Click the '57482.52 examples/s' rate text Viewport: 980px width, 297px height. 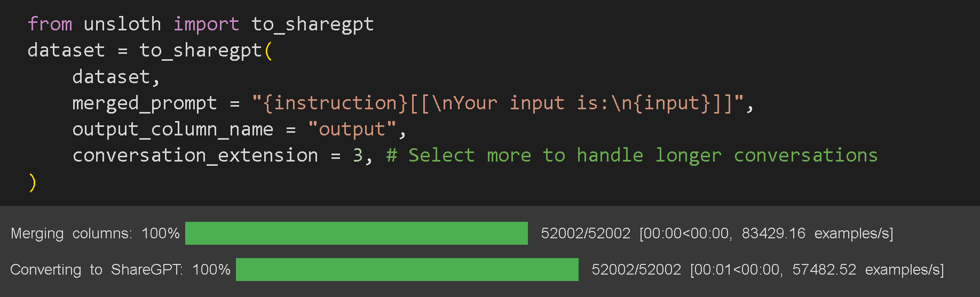tap(867, 270)
